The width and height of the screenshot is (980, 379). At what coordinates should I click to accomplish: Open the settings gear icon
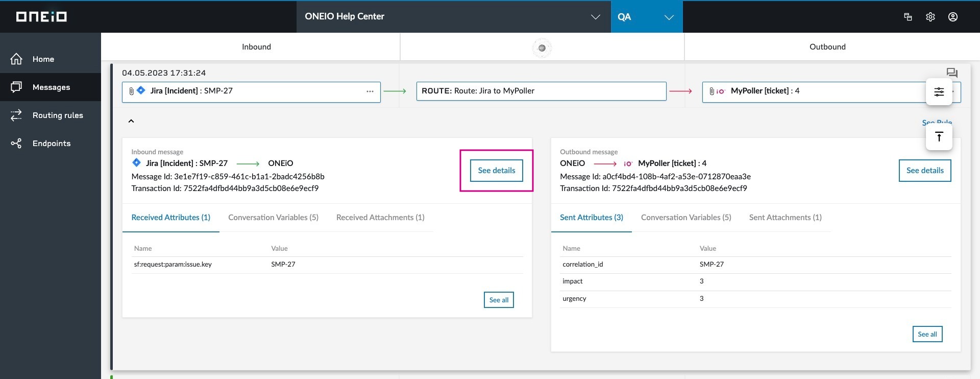click(930, 17)
